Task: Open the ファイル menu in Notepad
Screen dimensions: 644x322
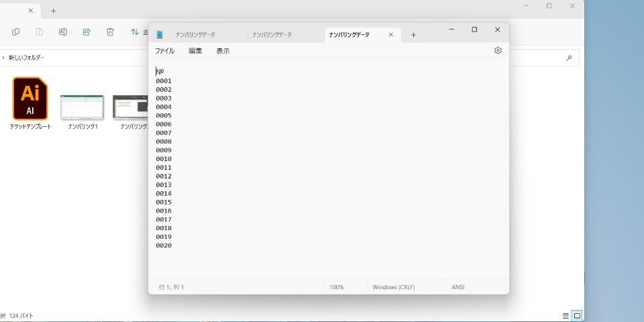Action: (x=164, y=51)
